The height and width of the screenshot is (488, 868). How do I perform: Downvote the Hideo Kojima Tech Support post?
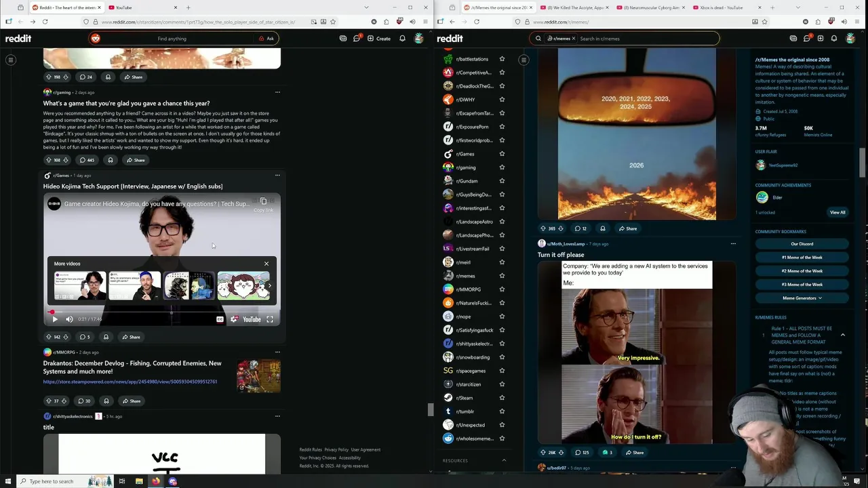pyautogui.click(x=66, y=337)
